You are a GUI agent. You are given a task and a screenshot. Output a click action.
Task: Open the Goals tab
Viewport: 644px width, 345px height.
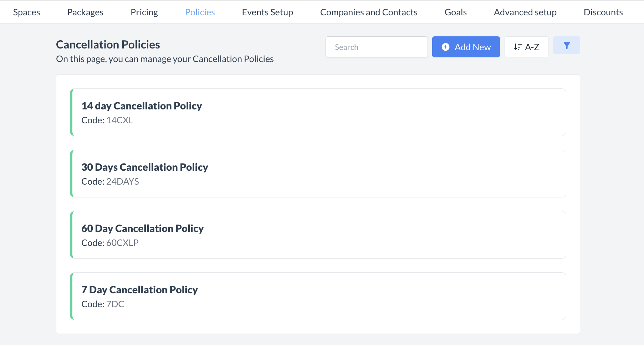click(455, 12)
